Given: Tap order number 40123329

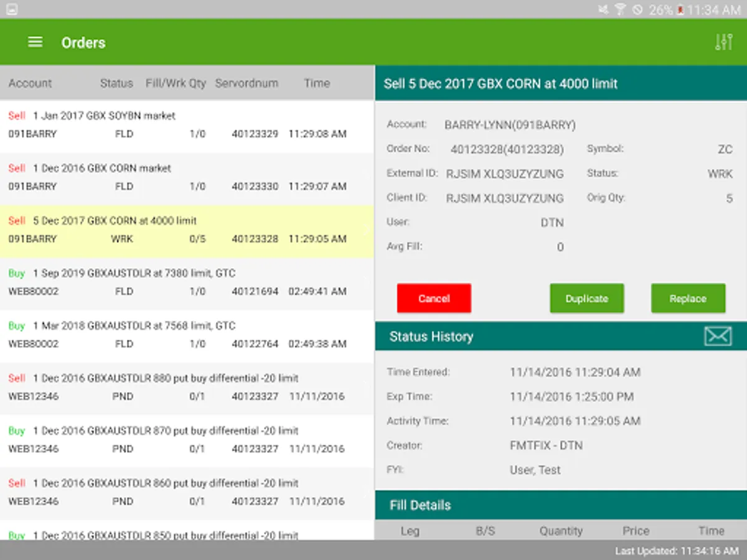Looking at the screenshot, I should pyautogui.click(x=255, y=134).
